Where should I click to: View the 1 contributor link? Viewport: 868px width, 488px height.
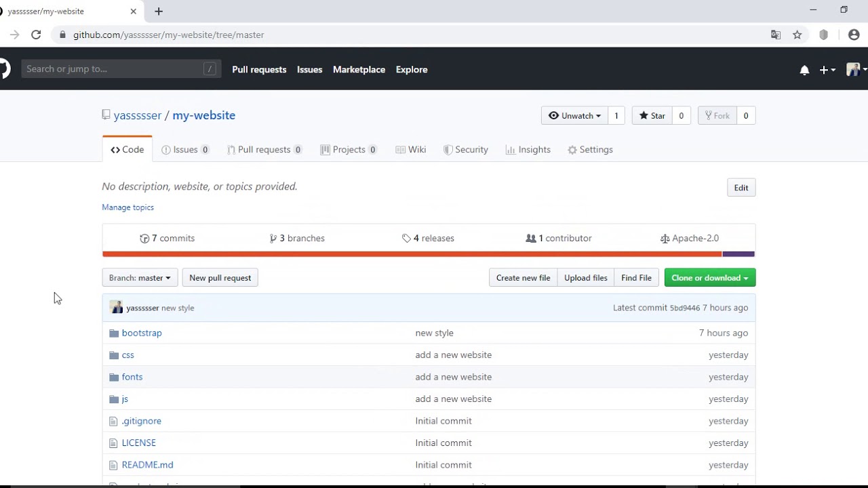(559, 239)
